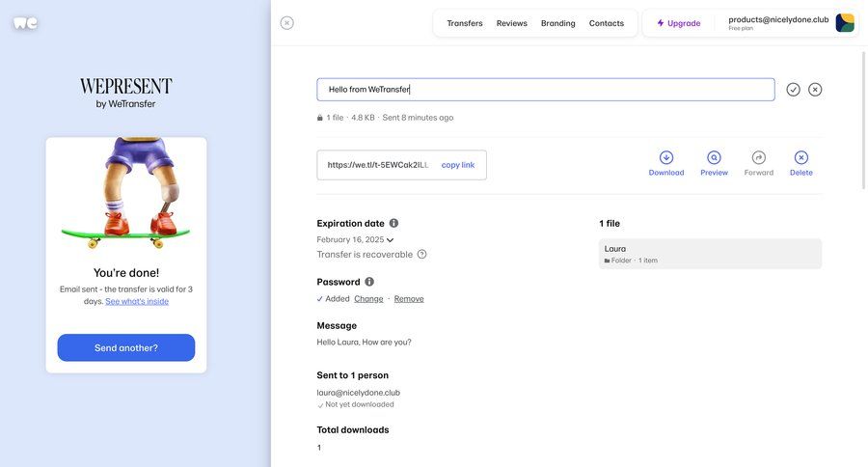
Task: Open the Laura folder item
Action: point(710,254)
